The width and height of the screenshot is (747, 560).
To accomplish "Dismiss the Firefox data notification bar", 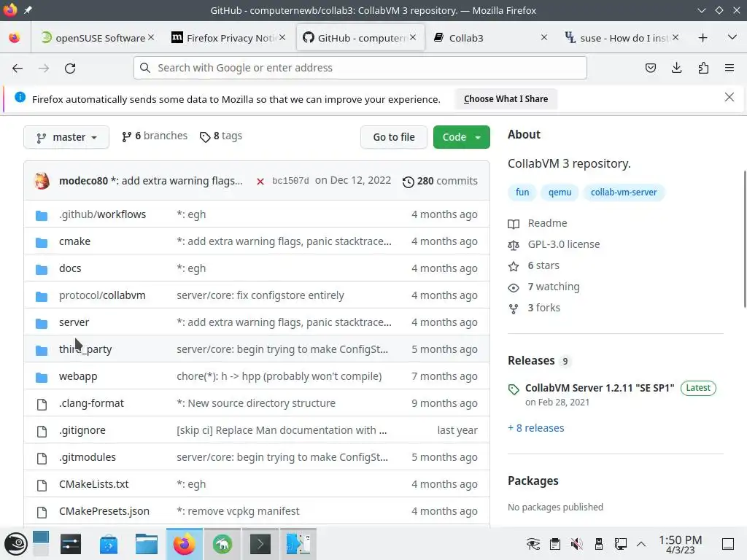I will pyautogui.click(x=729, y=97).
